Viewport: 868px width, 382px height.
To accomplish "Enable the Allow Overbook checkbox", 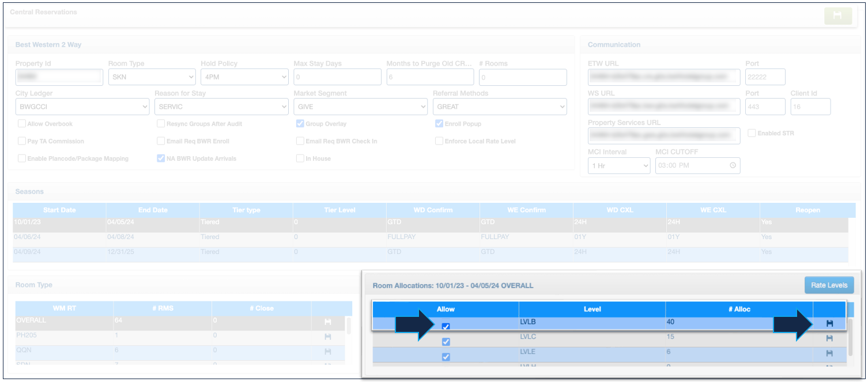I will 22,124.
